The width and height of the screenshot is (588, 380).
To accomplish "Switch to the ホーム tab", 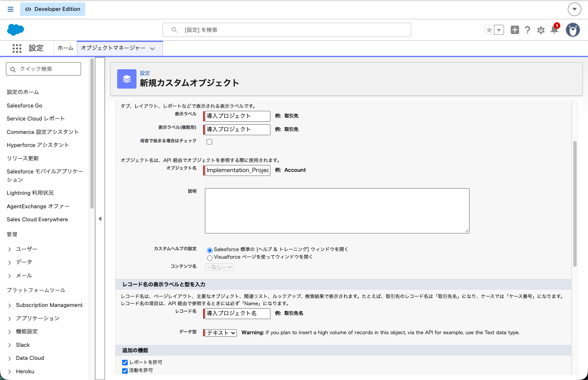I will coord(65,48).
